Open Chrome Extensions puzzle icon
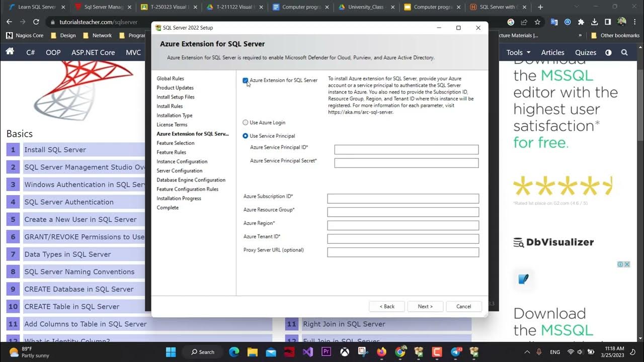 [581, 22]
